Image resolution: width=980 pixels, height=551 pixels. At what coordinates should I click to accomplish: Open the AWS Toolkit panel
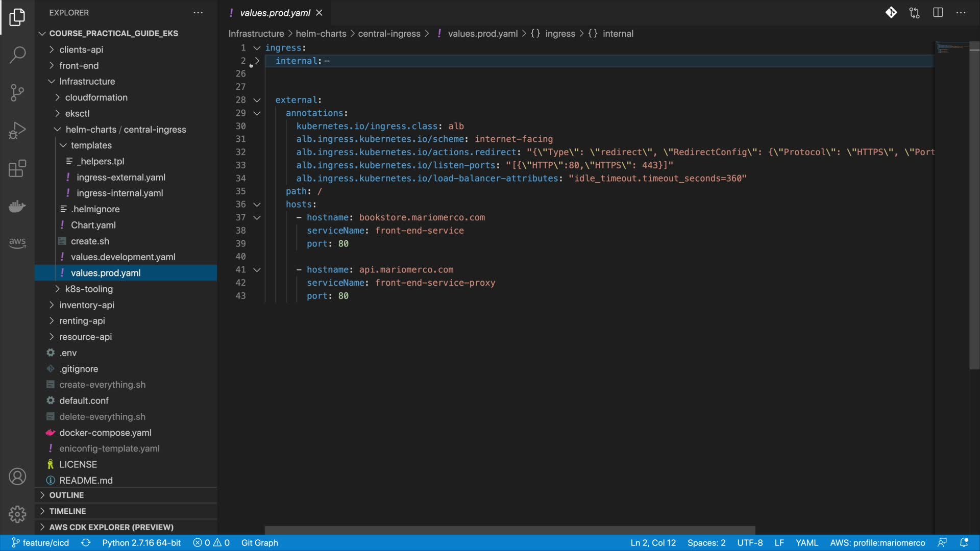point(17,243)
